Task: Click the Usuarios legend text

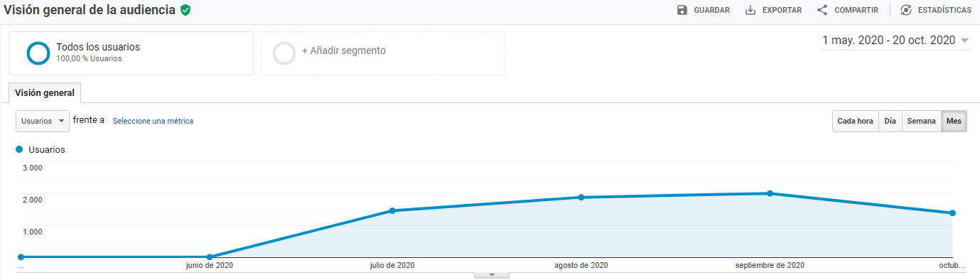Action: [x=47, y=150]
